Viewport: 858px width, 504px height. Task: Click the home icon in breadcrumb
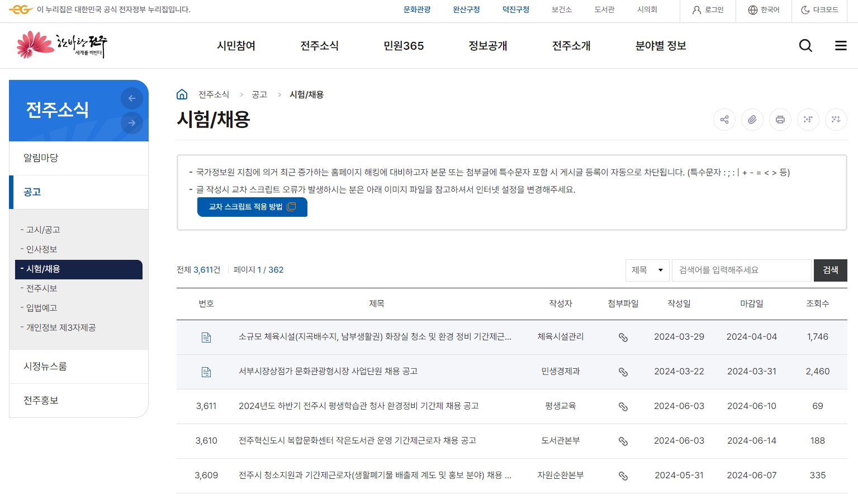tap(182, 94)
